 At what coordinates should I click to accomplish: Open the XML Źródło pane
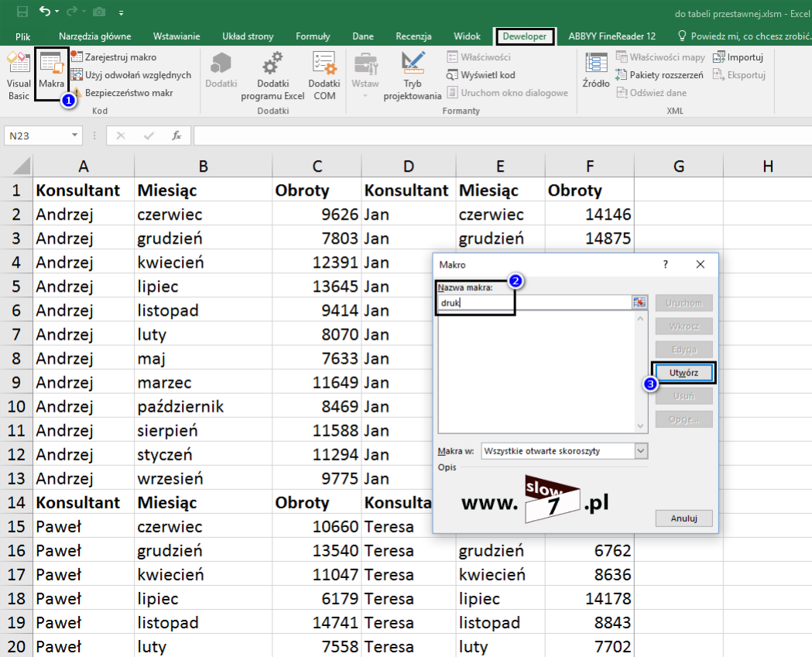596,70
